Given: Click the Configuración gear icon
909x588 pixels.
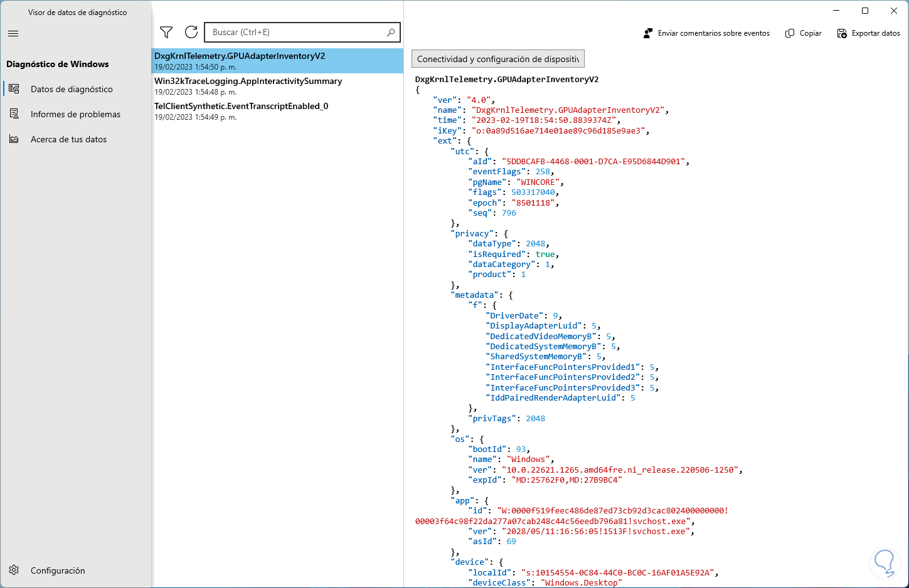Looking at the screenshot, I should [x=14, y=570].
